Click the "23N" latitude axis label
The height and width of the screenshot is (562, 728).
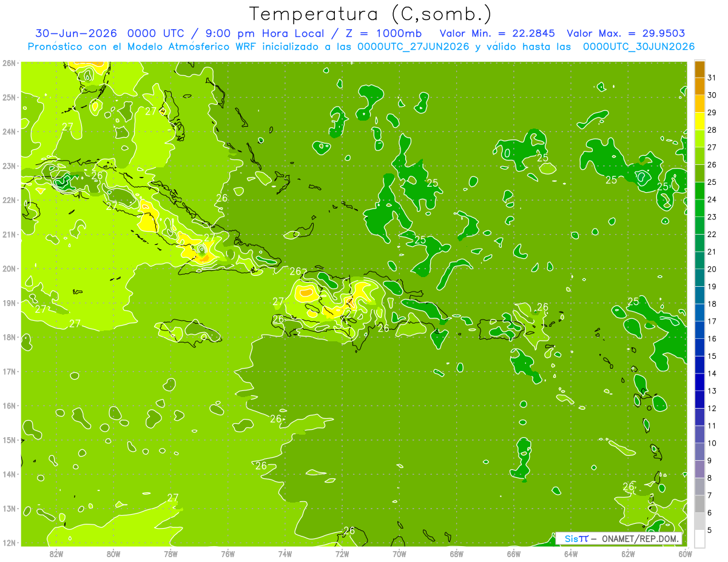(x=9, y=166)
